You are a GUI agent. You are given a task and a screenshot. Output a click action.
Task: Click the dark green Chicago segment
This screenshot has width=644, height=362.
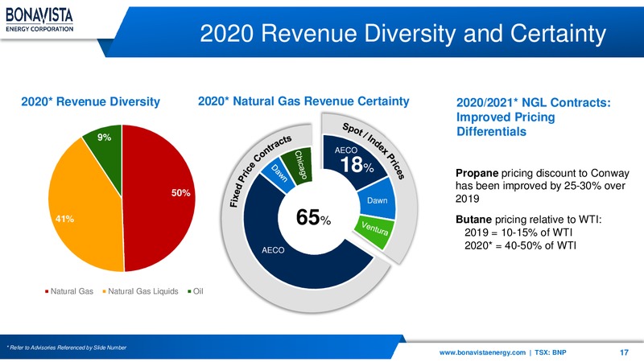click(298, 166)
